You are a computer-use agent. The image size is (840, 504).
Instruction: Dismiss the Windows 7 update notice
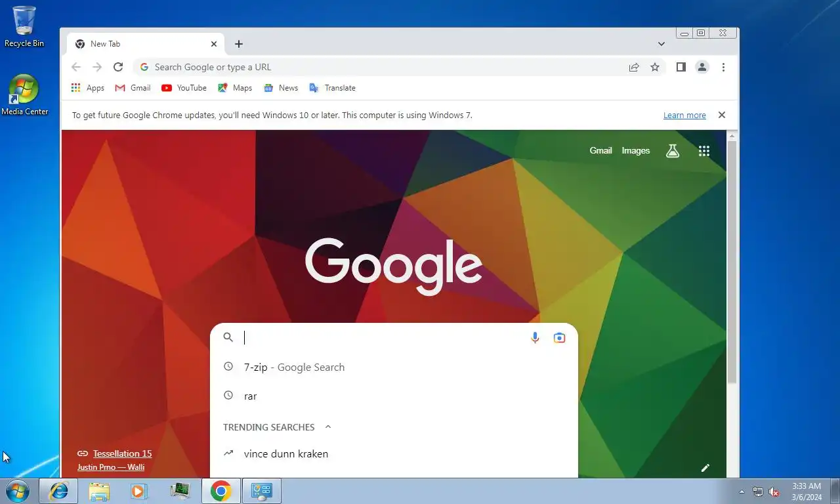click(722, 115)
